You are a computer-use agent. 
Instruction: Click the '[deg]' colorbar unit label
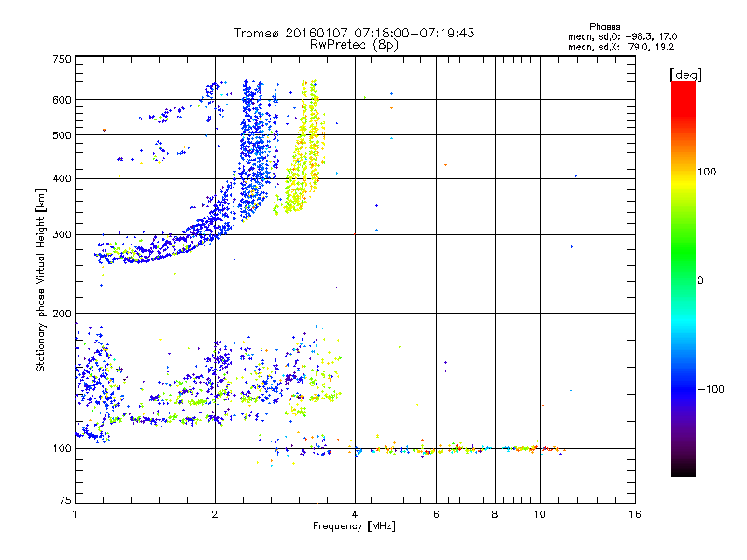pos(685,75)
